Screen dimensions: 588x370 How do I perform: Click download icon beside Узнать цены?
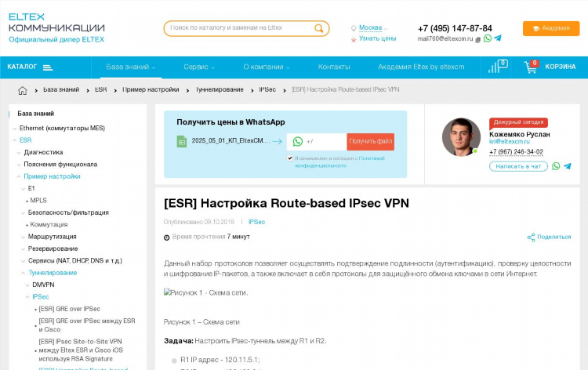354,39
